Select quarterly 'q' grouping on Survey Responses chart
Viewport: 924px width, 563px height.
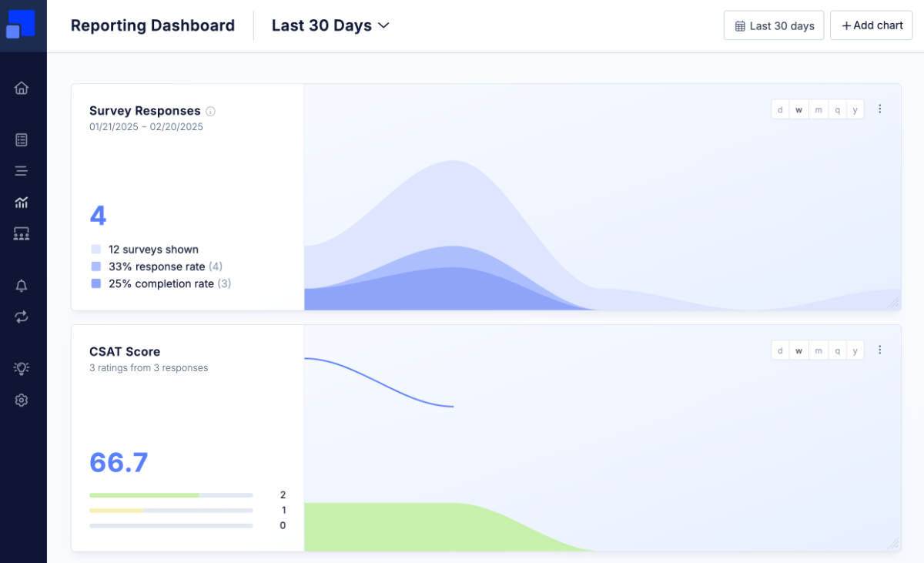[837, 109]
